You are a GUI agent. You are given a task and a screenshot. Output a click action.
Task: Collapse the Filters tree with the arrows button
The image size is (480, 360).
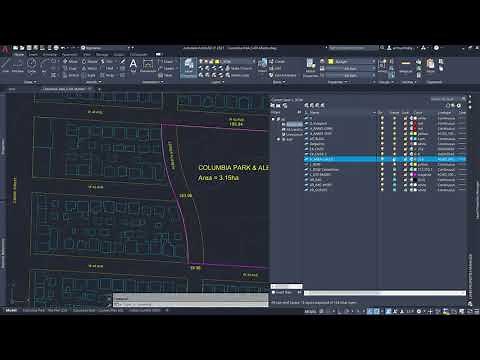point(299,112)
